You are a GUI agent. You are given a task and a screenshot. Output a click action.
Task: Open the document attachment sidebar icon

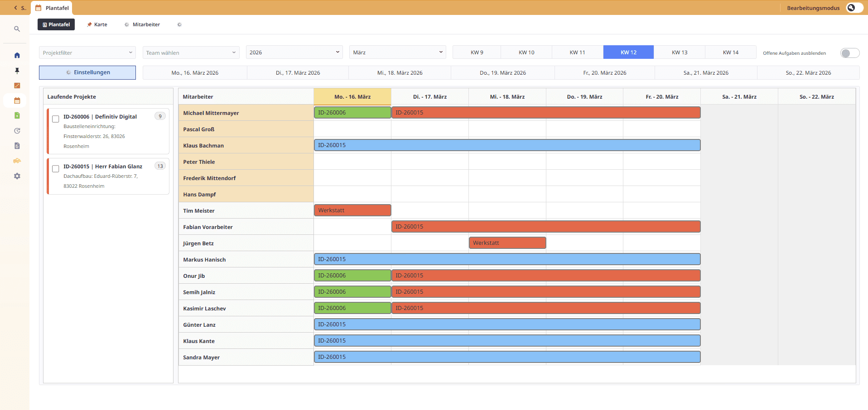(x=17, y=146)
